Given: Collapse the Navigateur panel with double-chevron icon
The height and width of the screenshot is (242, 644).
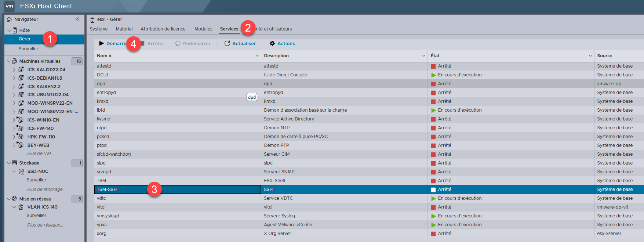Looking at the screenshot, I should 77,19.
